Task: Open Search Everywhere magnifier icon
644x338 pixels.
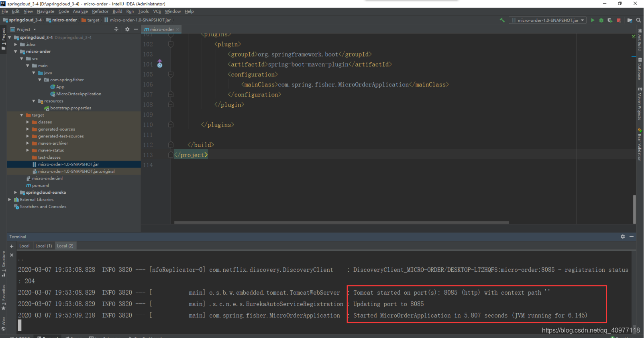Action: pyautogui.click(x=638, y=20)
